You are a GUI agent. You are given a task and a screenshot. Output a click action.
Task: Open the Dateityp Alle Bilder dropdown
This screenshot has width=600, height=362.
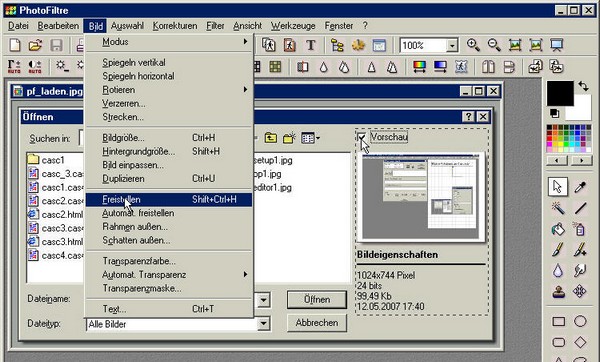tap(263, 324)
